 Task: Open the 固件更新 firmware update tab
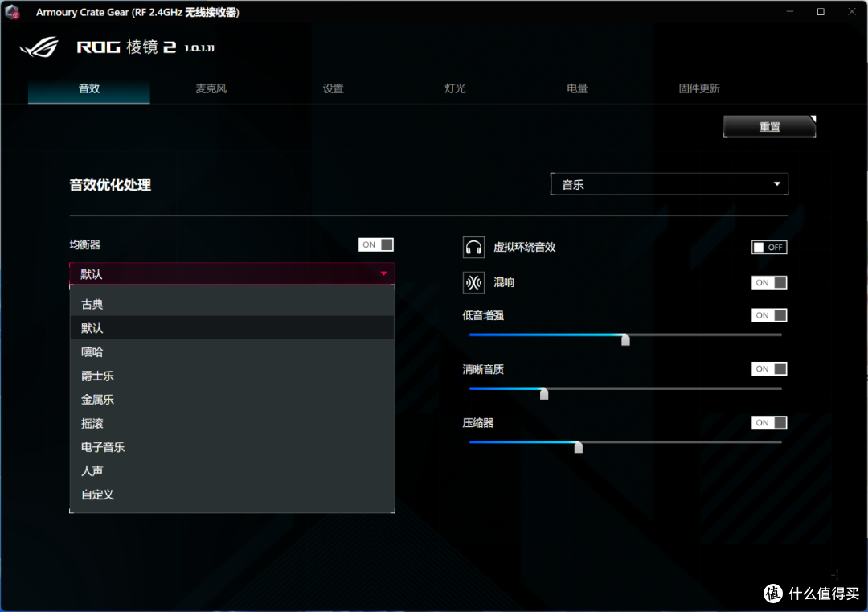pyautogui.click(x=699, y=88)
